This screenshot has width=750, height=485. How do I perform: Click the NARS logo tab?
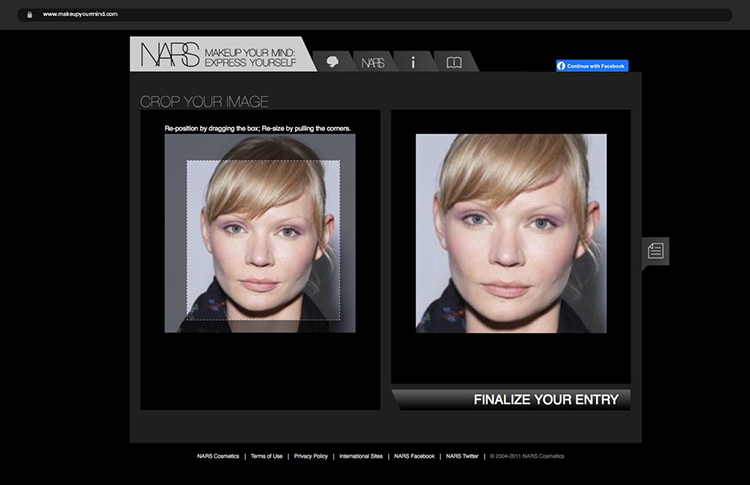click(373, 62)
